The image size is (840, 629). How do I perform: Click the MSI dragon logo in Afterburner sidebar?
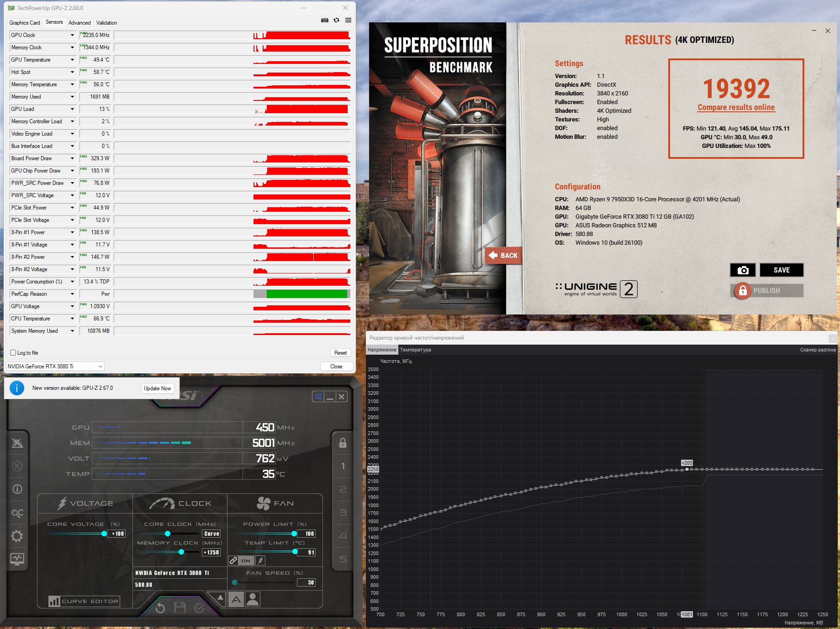coord(17,443)
